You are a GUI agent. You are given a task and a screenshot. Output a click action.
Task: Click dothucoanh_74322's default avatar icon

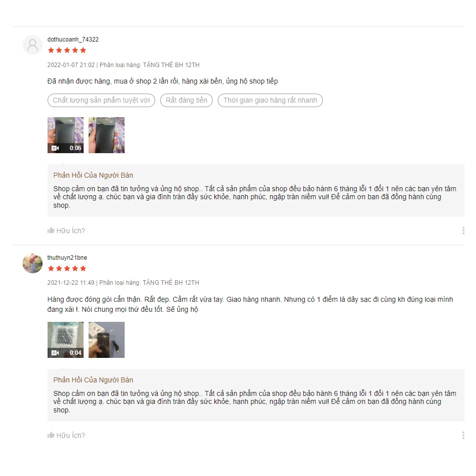pyautogui.click(x=33, y=45)
